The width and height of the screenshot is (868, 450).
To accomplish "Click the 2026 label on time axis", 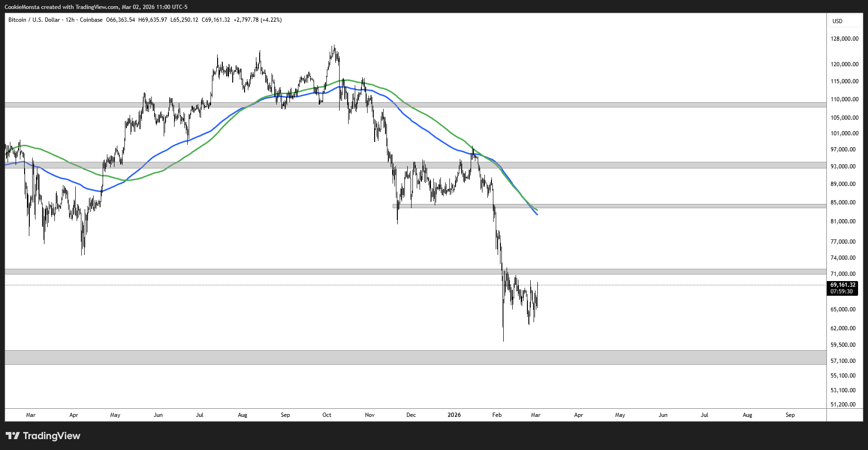I will [454, 415].
